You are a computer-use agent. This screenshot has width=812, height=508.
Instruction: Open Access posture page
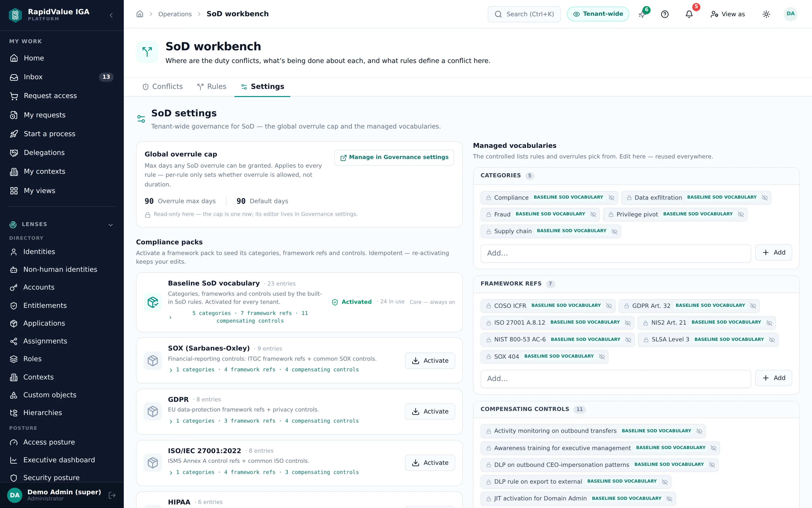tap(62, 442)
